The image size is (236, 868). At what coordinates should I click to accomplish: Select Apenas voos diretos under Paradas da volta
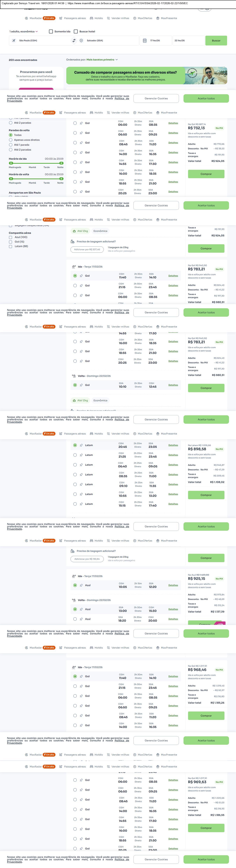(x=11, y=140)
